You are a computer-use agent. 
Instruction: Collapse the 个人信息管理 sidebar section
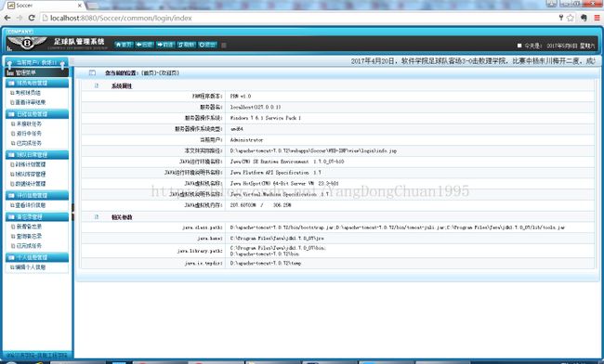click(37, 257)
